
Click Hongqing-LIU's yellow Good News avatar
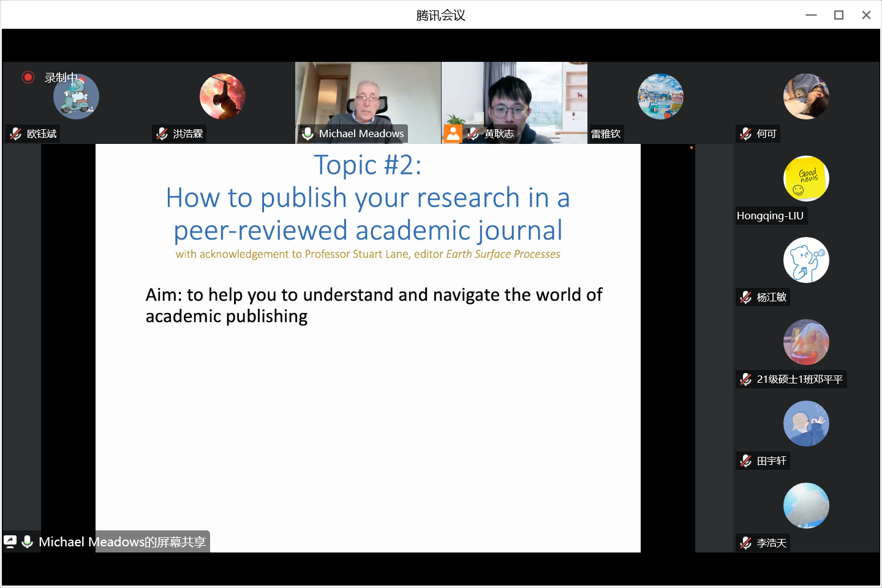806,178
